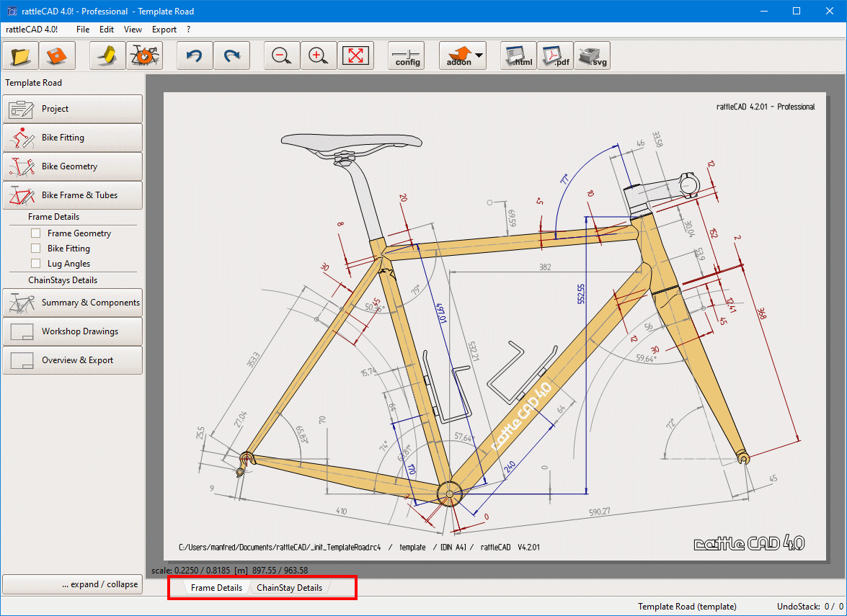Click the 410 chainstay length value
The height and width of the screenshot is (616, 847).
[x=341, y=511]
